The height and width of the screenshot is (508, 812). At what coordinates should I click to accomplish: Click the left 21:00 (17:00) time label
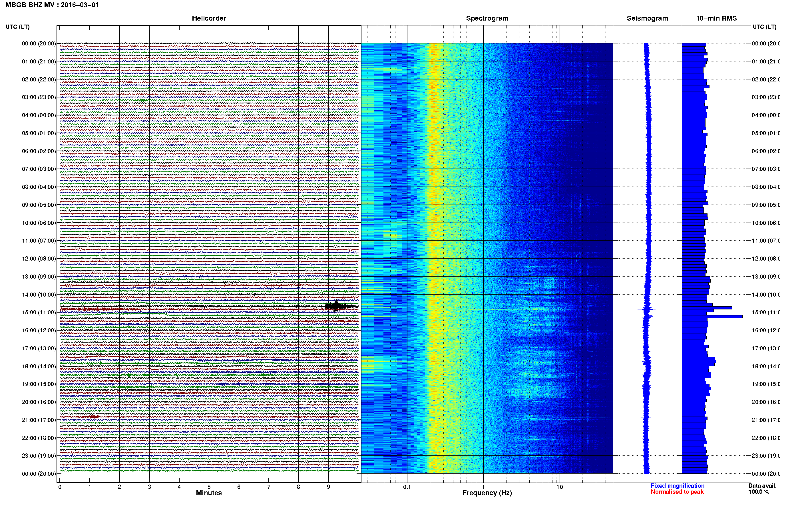pyautogui.click(x=39, y=420)
